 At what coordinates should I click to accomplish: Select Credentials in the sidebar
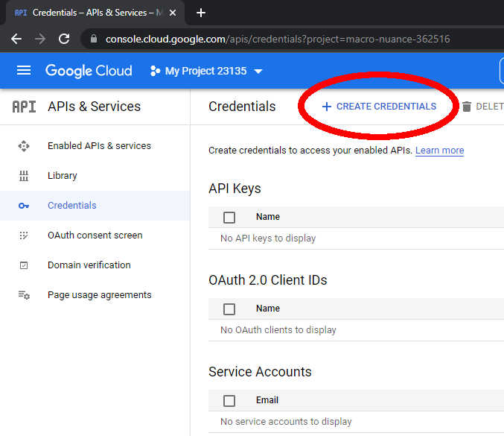[x=95, y=206]
